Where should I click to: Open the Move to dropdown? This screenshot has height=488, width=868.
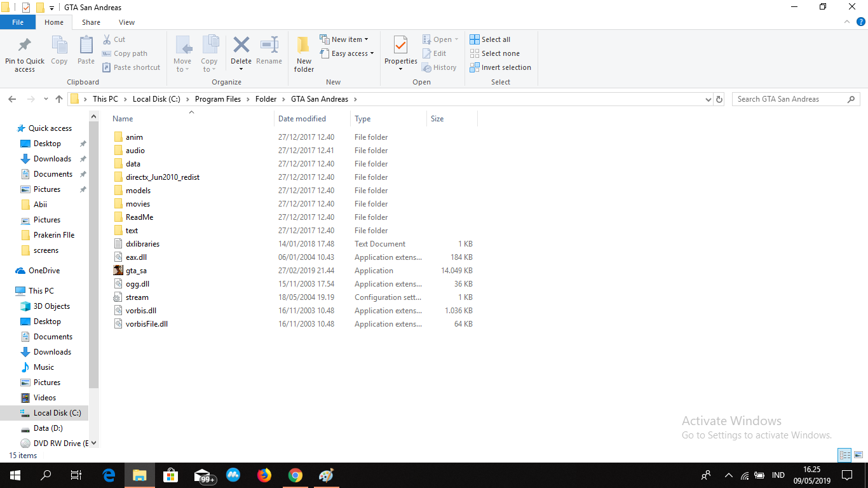point(182,54)
